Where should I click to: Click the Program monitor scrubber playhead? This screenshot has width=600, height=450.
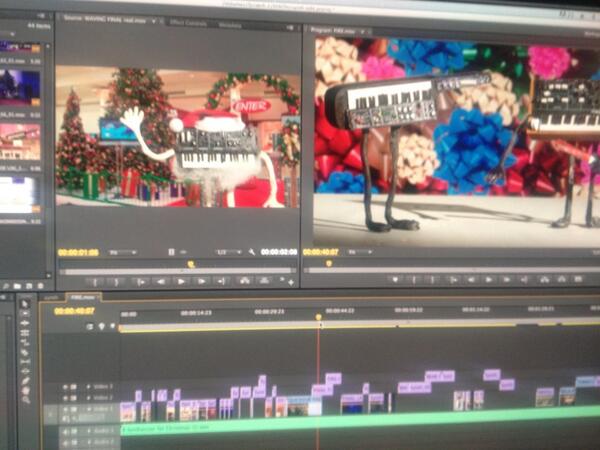tap(328, 264)
